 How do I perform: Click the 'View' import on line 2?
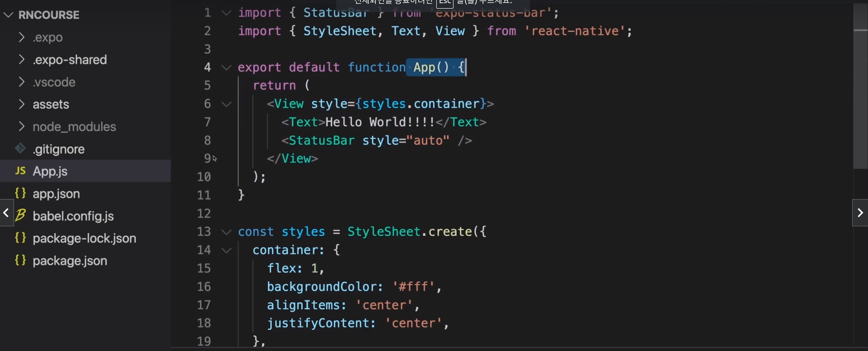450,31
